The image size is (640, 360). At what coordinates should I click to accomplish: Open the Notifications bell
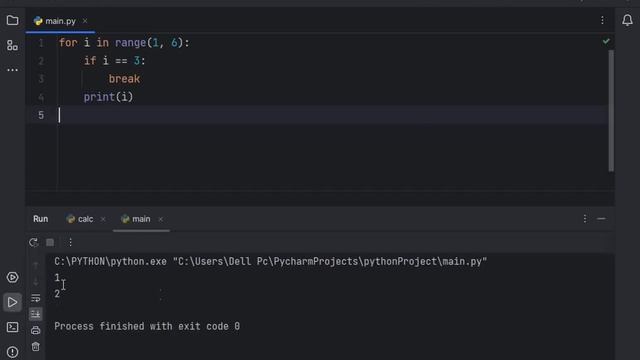(627, 20)
